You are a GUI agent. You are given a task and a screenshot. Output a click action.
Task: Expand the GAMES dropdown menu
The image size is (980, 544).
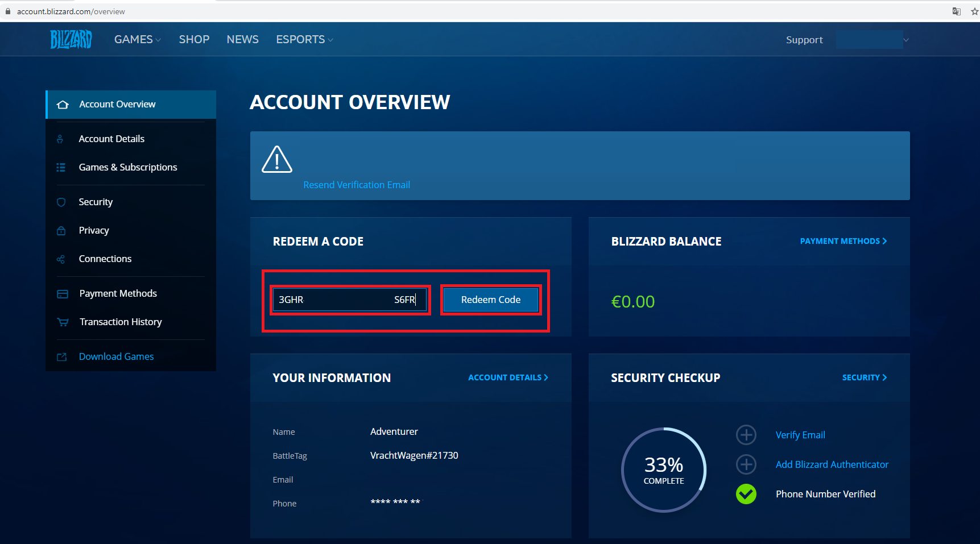138,39
